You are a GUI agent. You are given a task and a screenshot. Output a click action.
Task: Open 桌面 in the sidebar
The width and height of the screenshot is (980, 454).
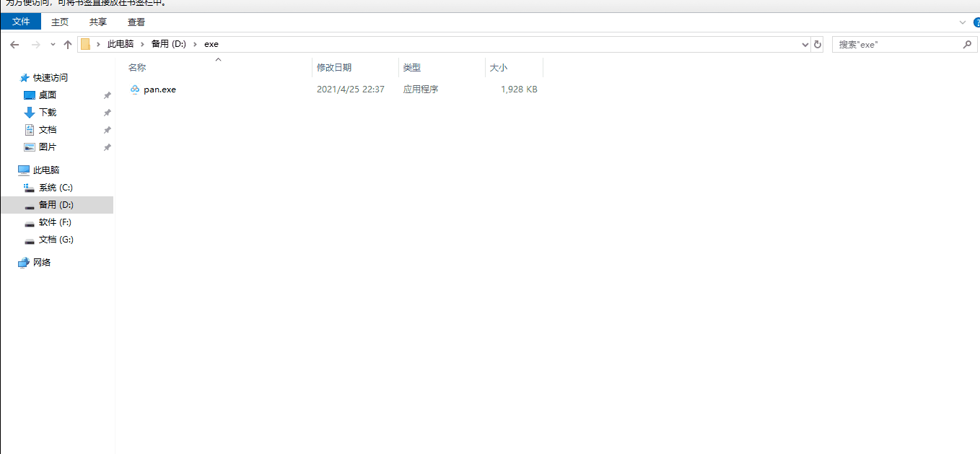click(48, 95)
